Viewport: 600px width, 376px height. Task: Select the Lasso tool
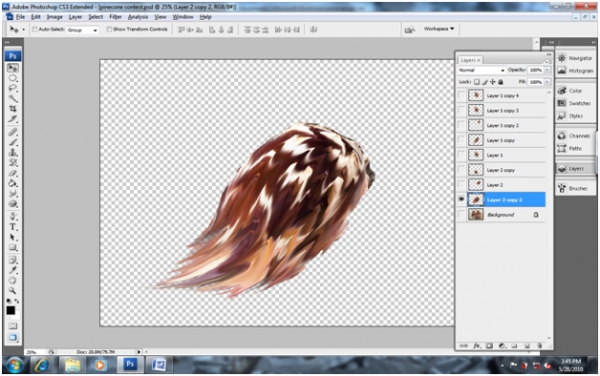13,88
